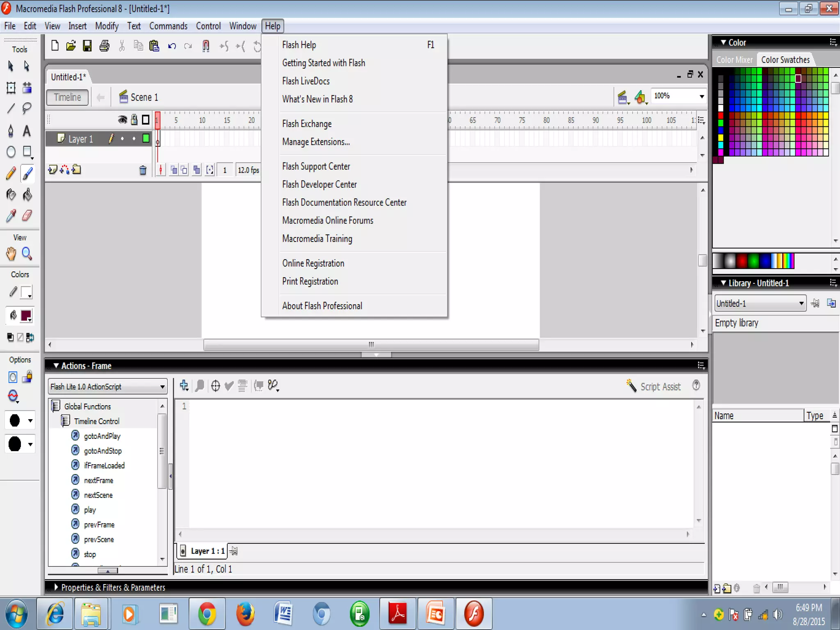840x630 pixels.
Task: Select the Eyedropper tool
Action: (11, 216)
